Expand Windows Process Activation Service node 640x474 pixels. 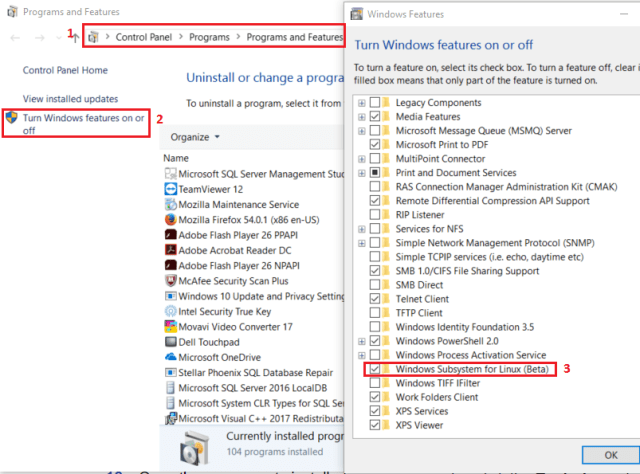[x=362, y=355]
